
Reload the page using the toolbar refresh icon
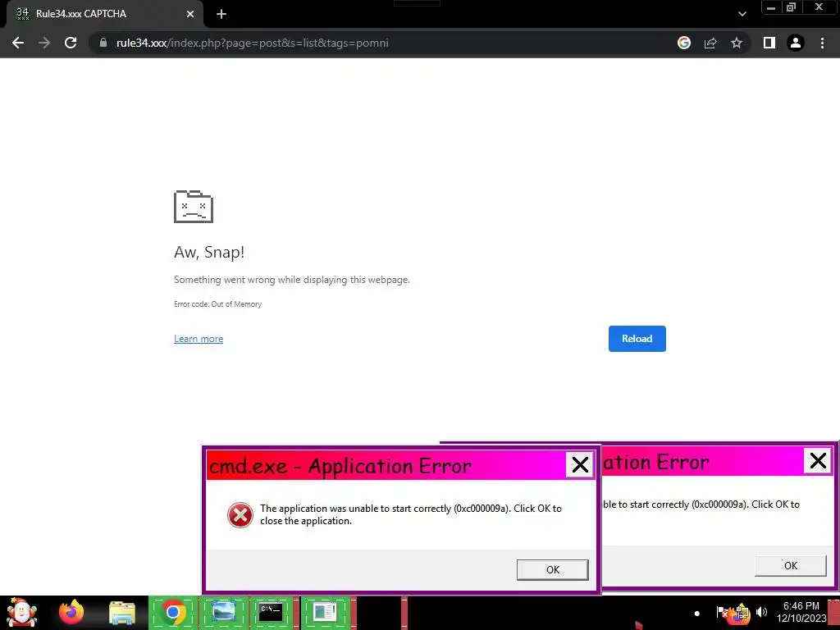coord(71,43)
